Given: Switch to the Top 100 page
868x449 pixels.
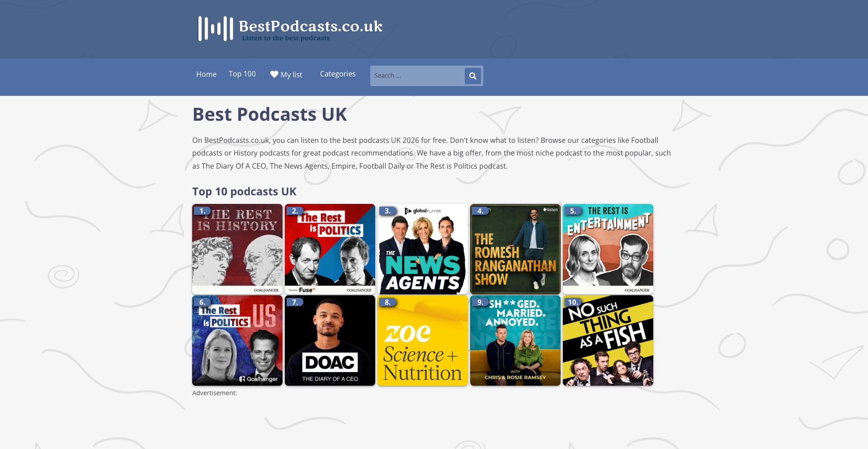Looking at the screenshot, I should point(242,74).
